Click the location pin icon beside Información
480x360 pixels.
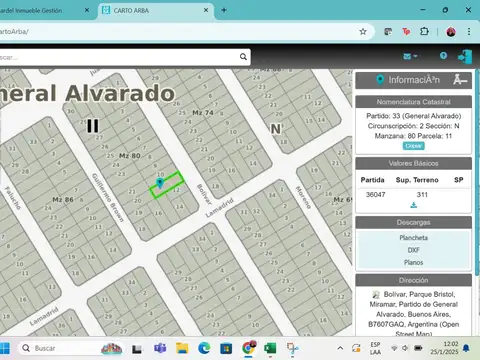[380, 80]
